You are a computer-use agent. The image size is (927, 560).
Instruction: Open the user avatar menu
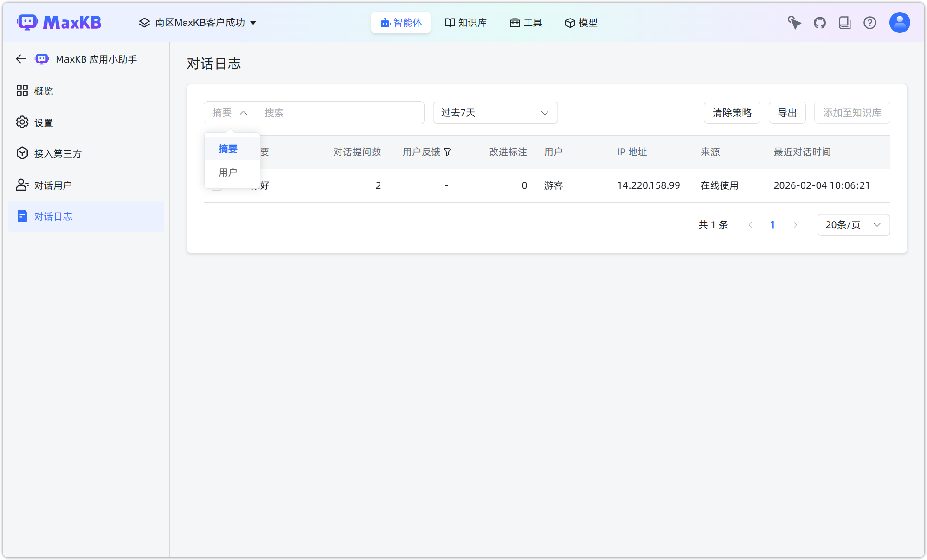coord(899,22)
